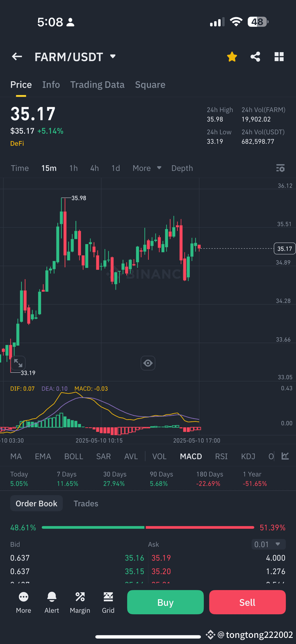Open the Grid trading icon
The height and width of the screenshot is (644, 296).
pos(108,602)
